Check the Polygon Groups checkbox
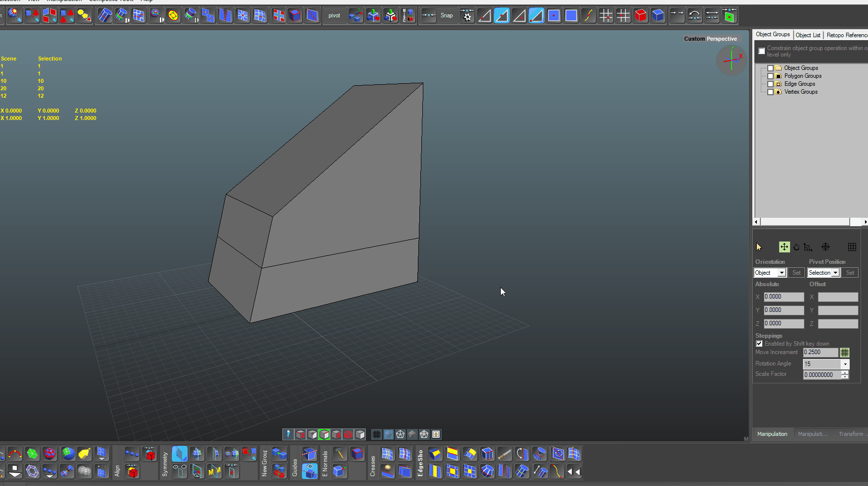 tap(770, 76)
